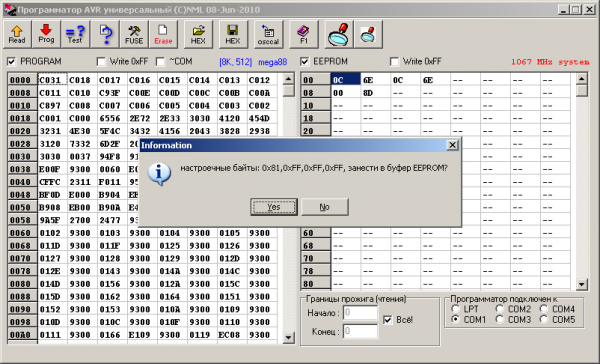Click EEPROM row header 70
Viewport: 600px width, 364px height.
point(316,258)
